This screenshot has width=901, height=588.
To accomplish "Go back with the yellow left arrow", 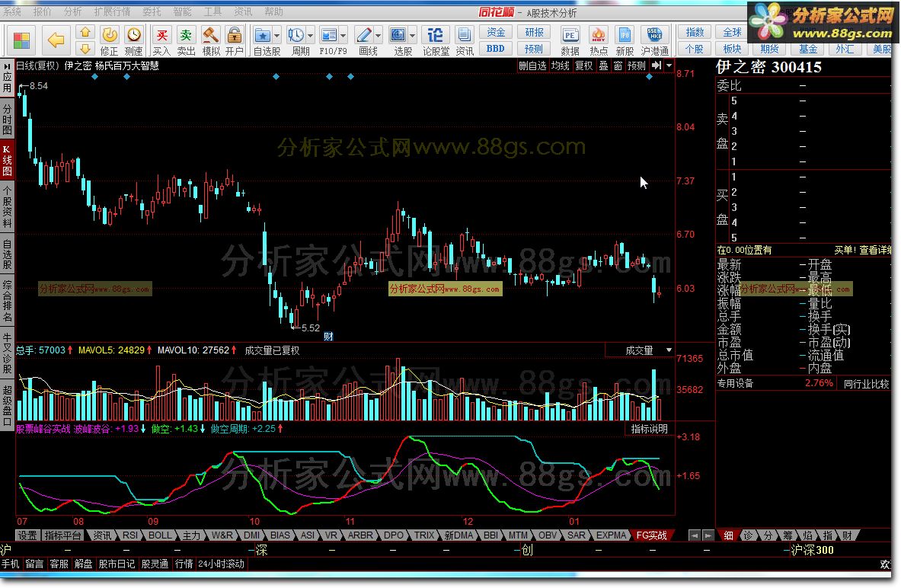I will pos(56,40).
